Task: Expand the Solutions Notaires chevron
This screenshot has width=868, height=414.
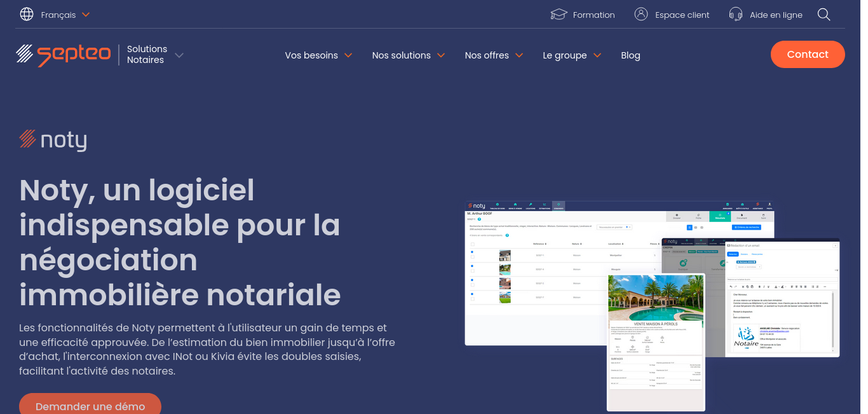Action: coord(179,55)
